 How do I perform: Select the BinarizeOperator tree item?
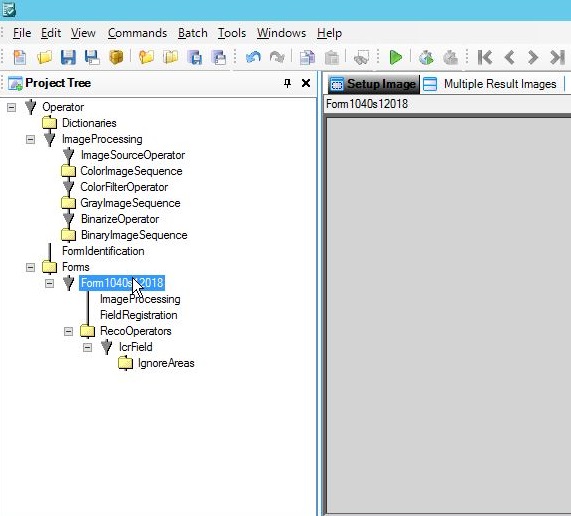tap(120, 219)
